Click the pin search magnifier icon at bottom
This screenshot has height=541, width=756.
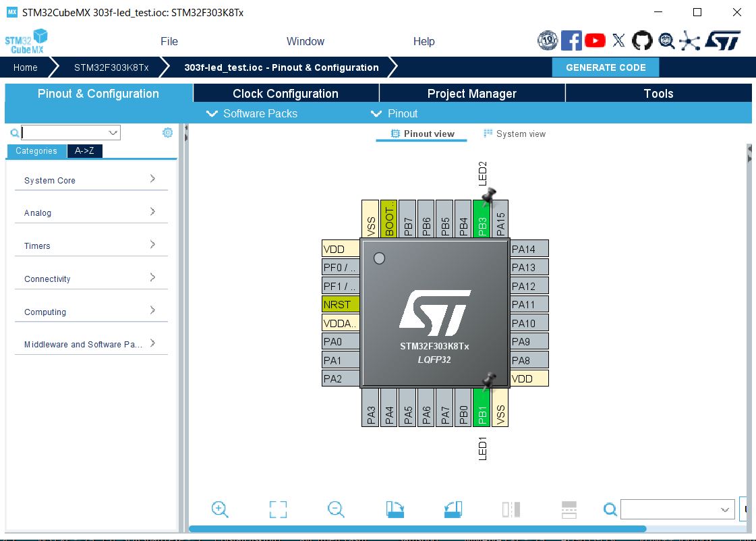(610, 509)
